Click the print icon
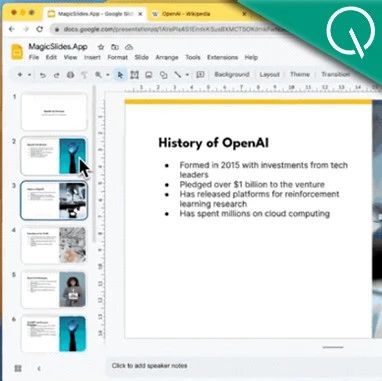 71,75
